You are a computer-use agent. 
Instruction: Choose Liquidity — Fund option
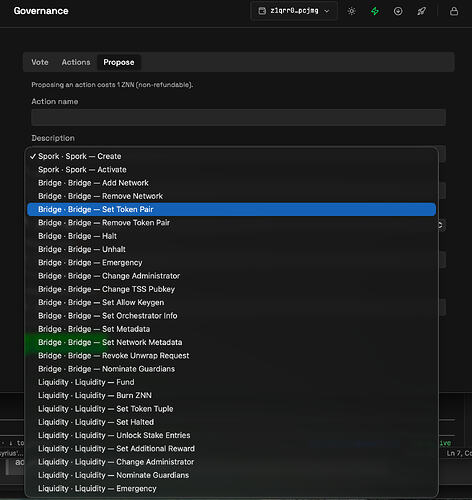231,382
